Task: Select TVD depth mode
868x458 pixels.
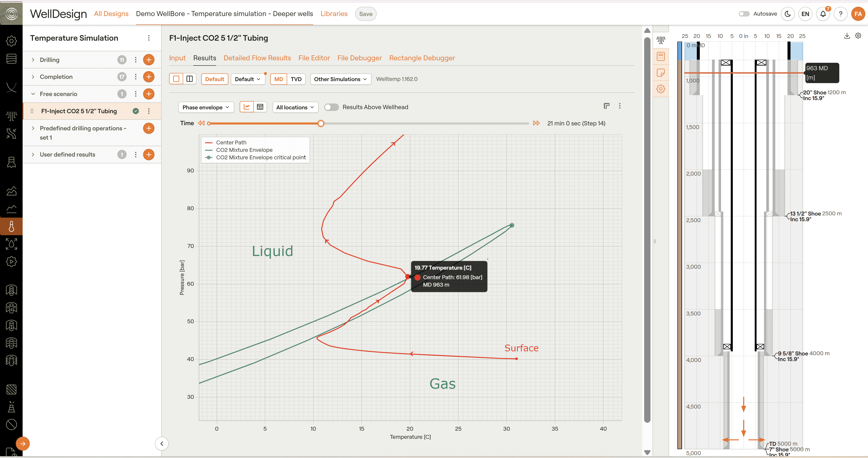Action: [296, 79]
